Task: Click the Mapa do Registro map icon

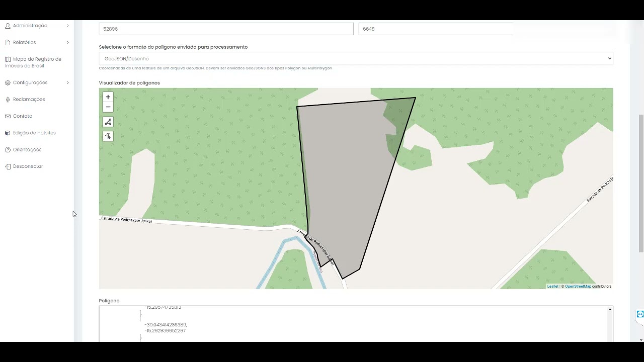Action: click(8, 59)
